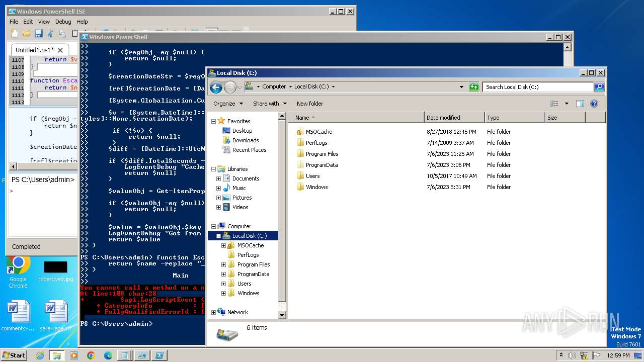Screen dimensions: 644x362
Task: Select robertweb.jpg on the desktop
Action: pyautogui.click(x=55, y=271)
